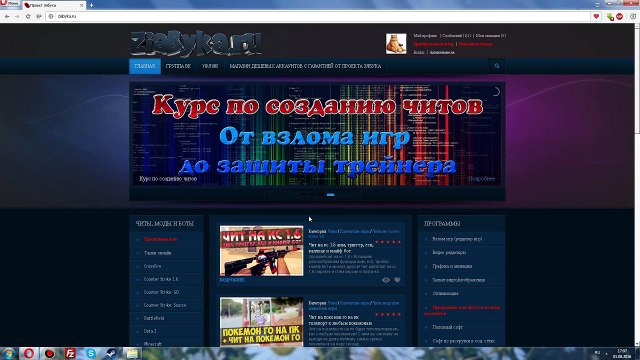Open the ГЛАВНАЯ menu item
The height and width of the screenshot is (360, 640).
145,66
